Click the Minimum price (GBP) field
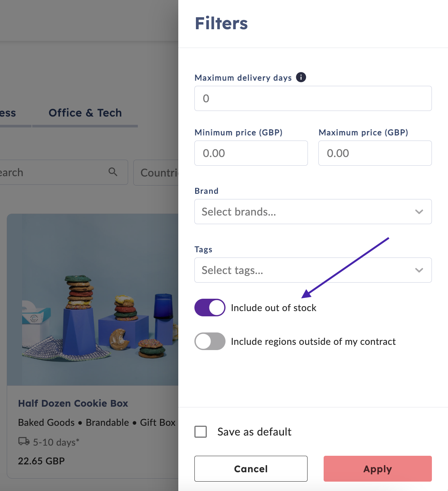 click(x=251, y=153)
